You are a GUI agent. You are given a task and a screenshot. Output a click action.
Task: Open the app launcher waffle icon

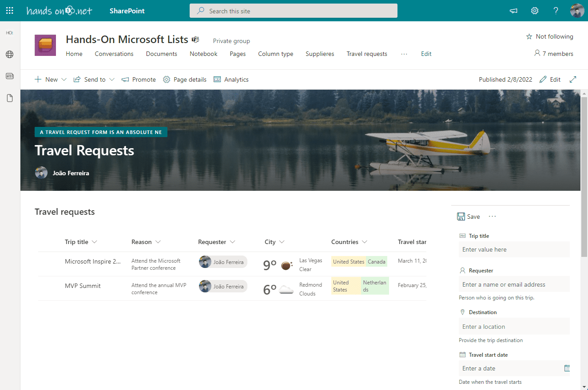click(x=10, y=11)
